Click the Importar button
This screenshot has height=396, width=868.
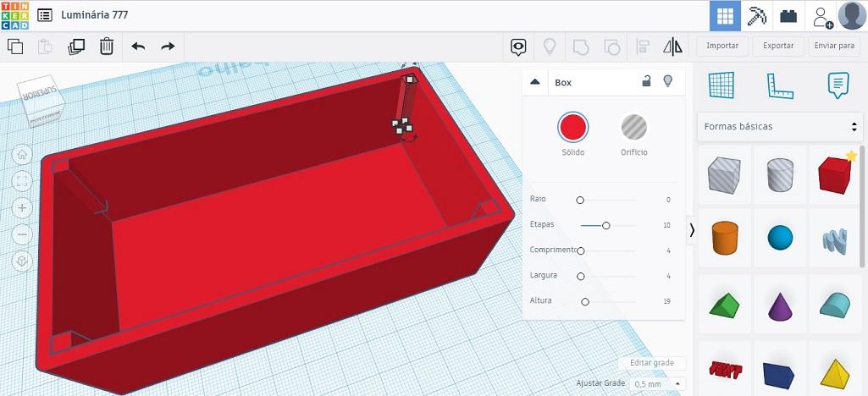[721, 46]
